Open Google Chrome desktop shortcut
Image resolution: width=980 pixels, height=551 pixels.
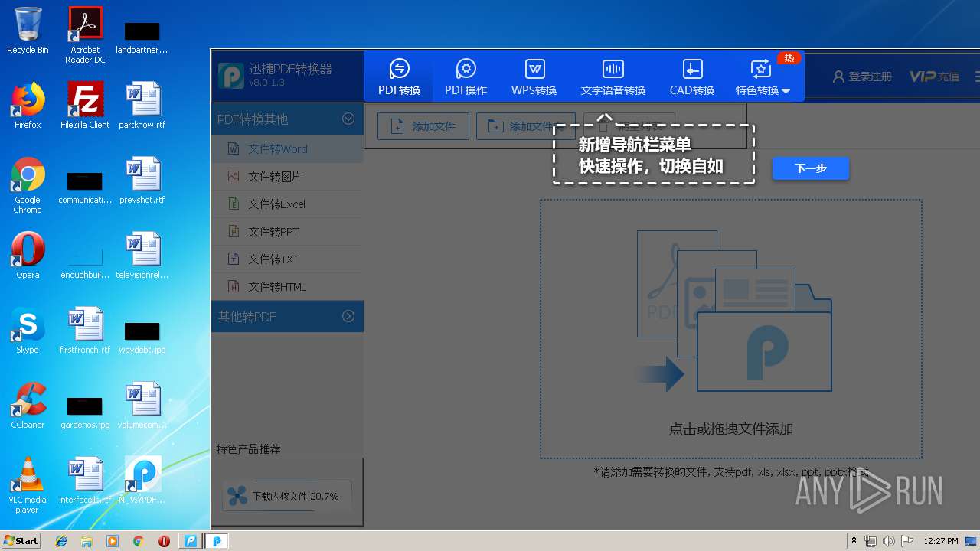(28, 185)
